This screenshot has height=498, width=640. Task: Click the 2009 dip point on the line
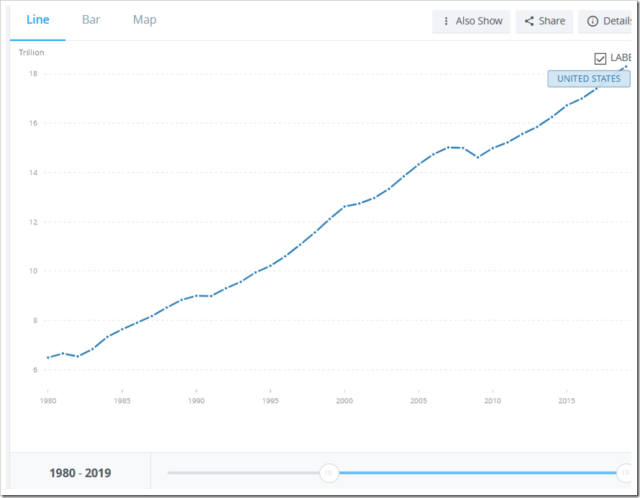[x=477, y=157]
